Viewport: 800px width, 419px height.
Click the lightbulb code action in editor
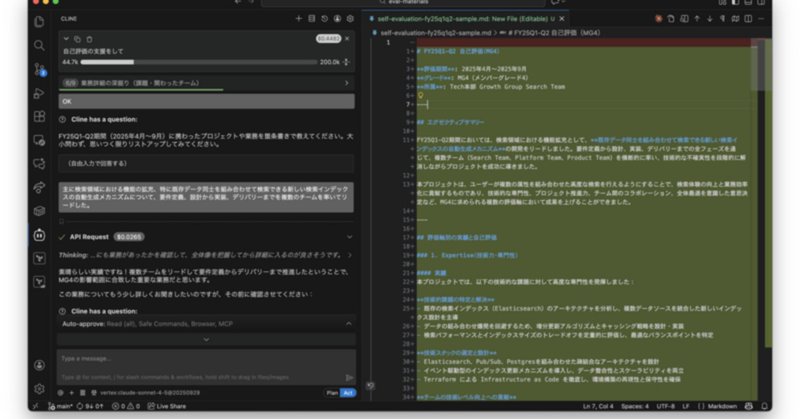pyautogui.click(x=421, y=95)
